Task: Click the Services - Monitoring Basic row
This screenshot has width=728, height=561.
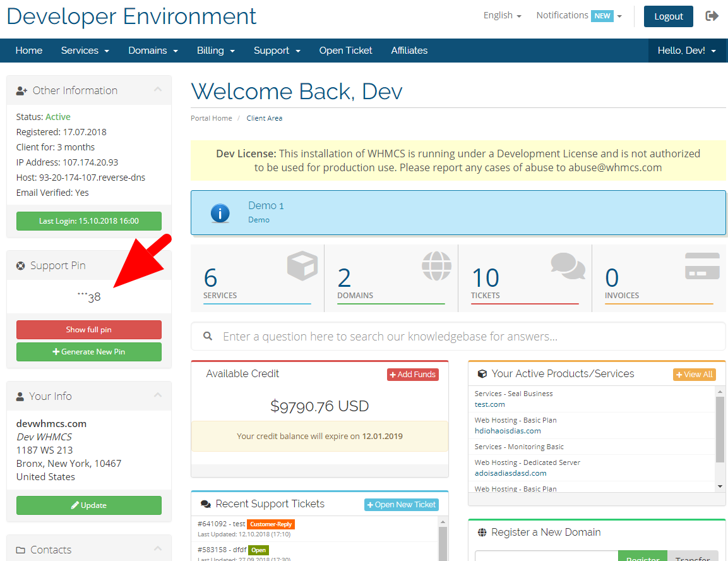Action: (592, 447)
